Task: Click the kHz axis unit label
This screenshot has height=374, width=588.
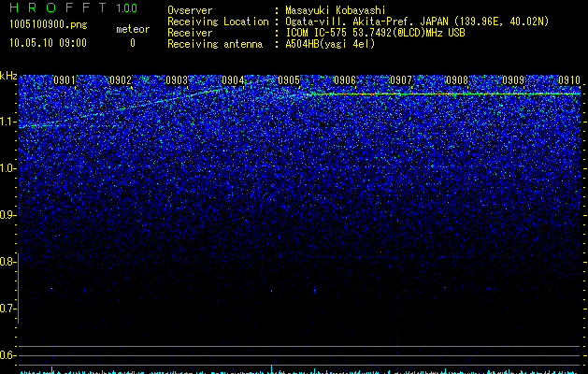Action: click(x=8, y=76)
